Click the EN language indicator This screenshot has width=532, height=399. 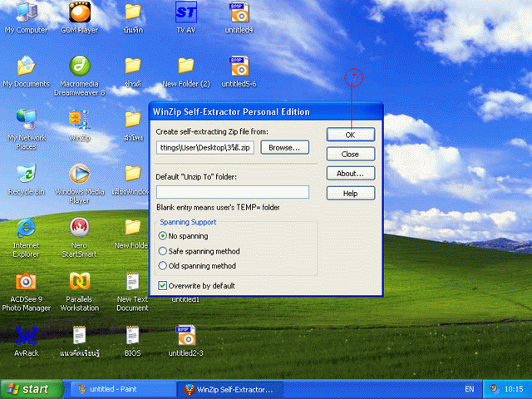click(x=469, y=389)
